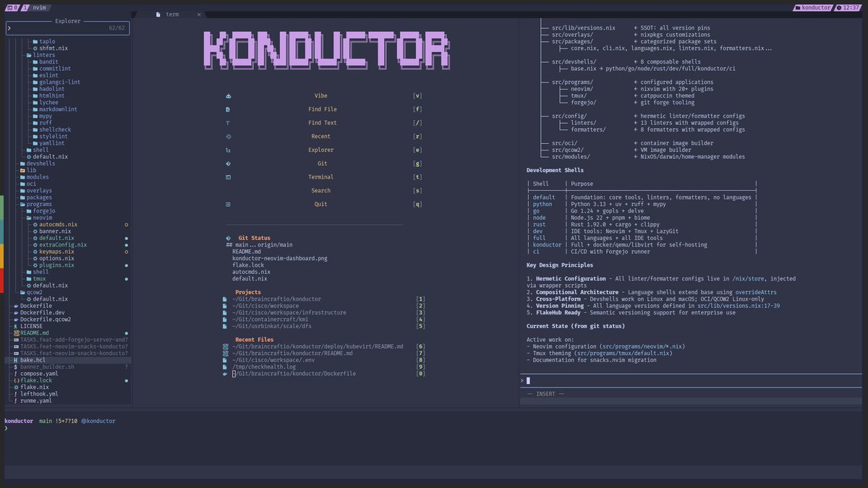The width and height of the screenshot is (868, 488).
Task: Open compose.yaml in Explorer
Action: tap(39, 374)
